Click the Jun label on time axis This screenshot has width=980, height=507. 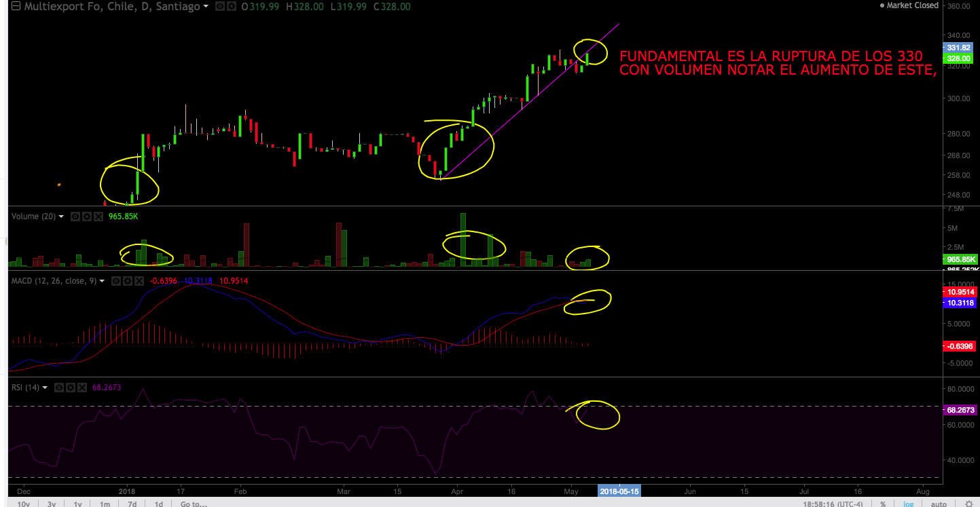pos(690,491)
